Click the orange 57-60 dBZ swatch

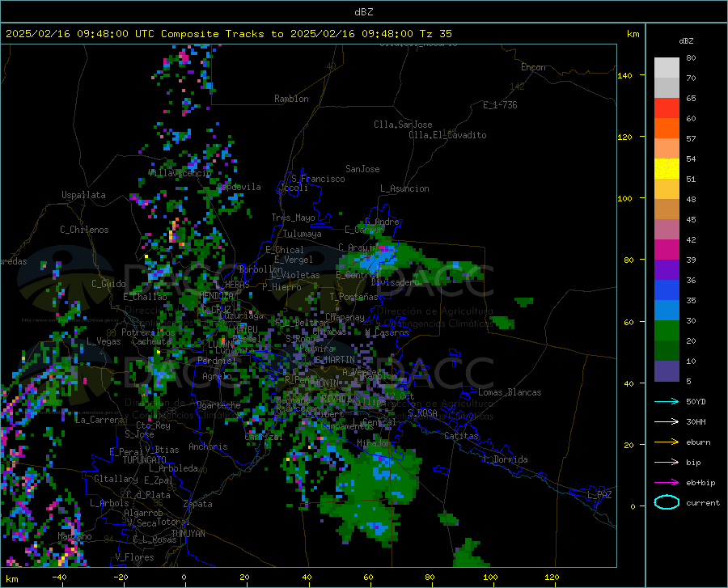pos(667,129)
